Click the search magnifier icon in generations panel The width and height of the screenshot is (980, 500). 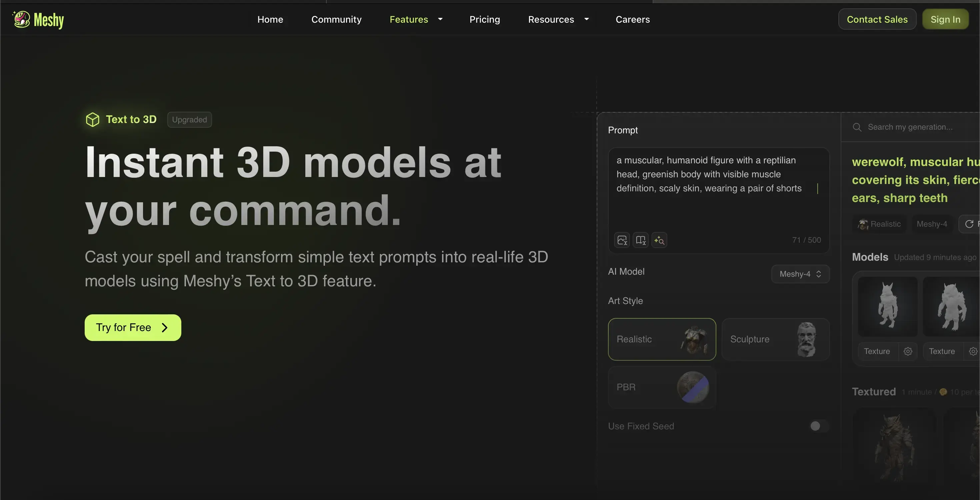[857, 127]
